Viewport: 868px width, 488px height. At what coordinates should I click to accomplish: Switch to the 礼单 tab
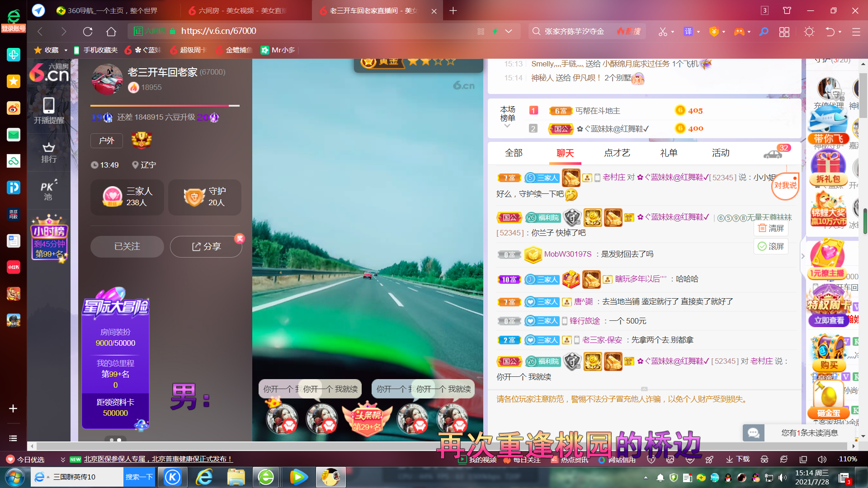[669, 153]
